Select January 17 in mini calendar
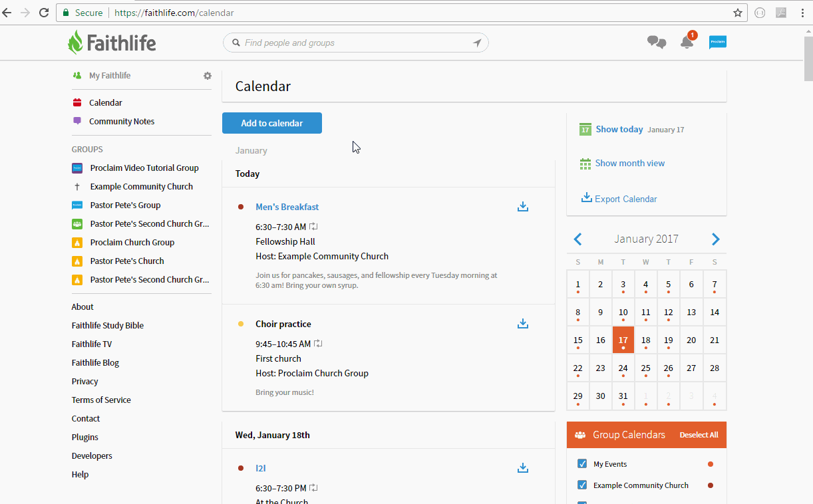Screen dimensions: 813x504 click(x=623, y=340)
